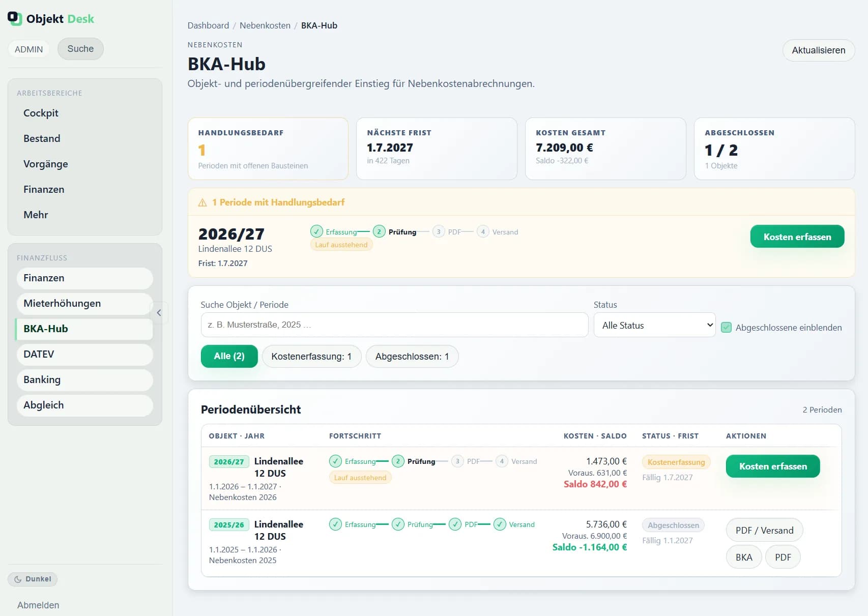Click PDF / Versand button for 2025/26
The image size is (868, 616).
(764, 531)
